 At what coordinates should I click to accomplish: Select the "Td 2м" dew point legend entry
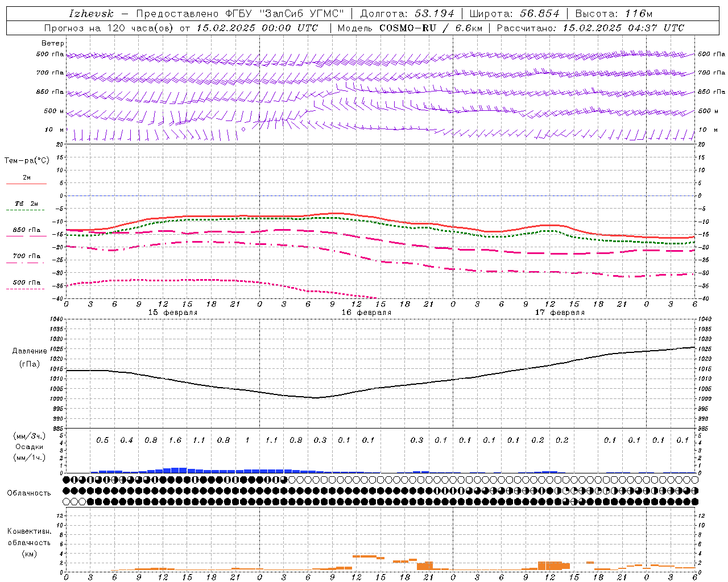pos(27,203)
